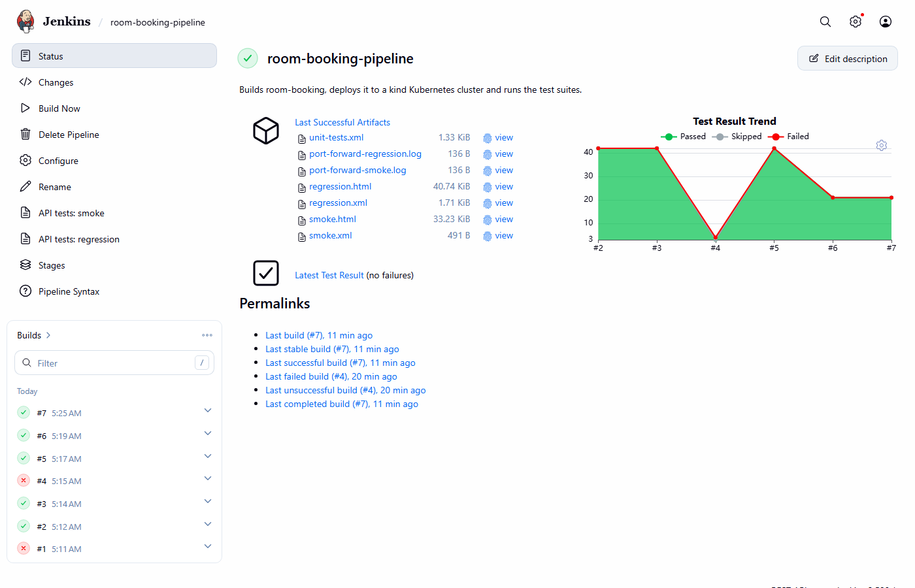
Task: Click the Edit description button
Action: coord(848,59)
